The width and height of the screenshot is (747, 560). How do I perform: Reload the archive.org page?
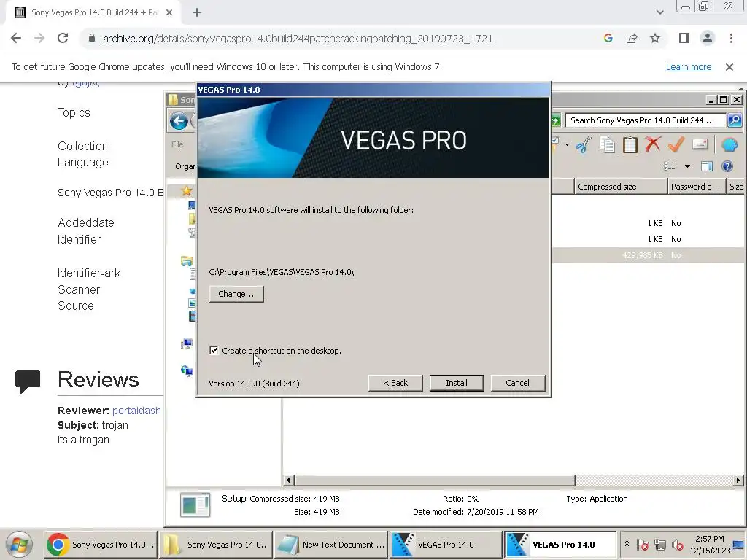click(x=63, y=38)
